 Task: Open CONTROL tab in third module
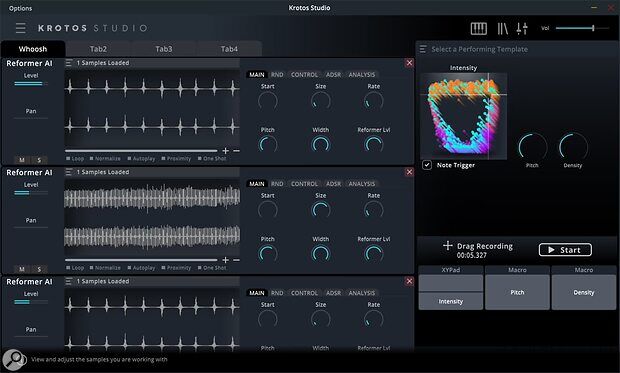(x=304, y=293)
